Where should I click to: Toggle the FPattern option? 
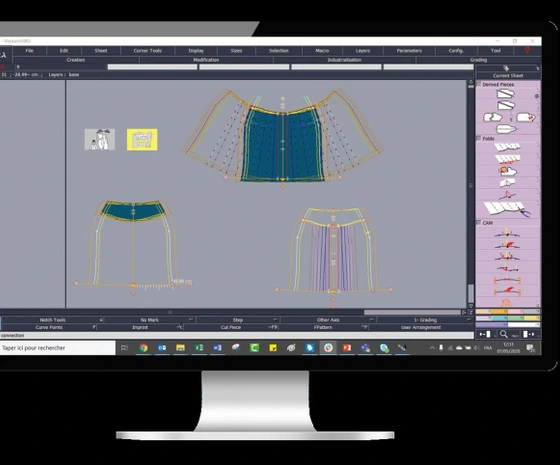coord(323,327)
